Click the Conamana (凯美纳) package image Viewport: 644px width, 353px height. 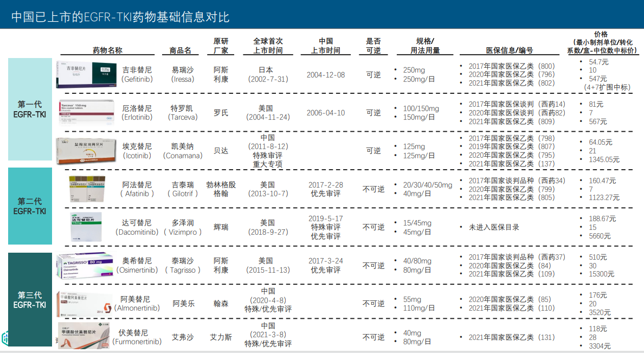click(86, 150)
